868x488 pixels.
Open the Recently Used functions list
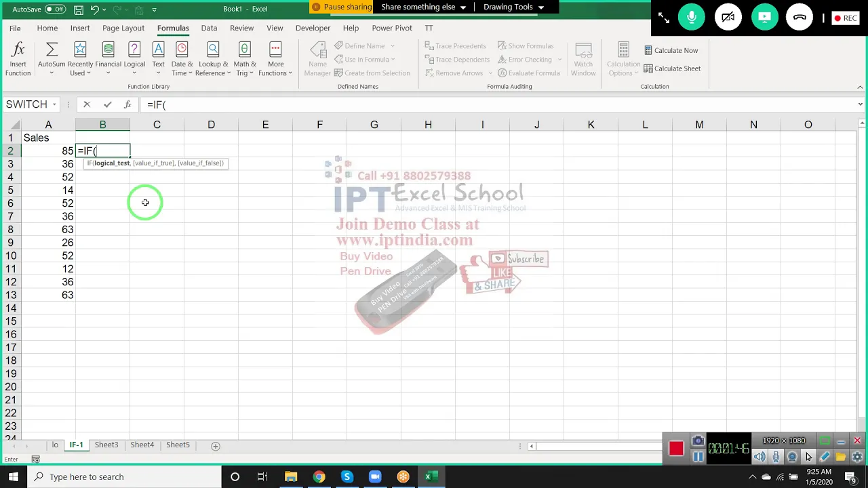coord(80,59)
